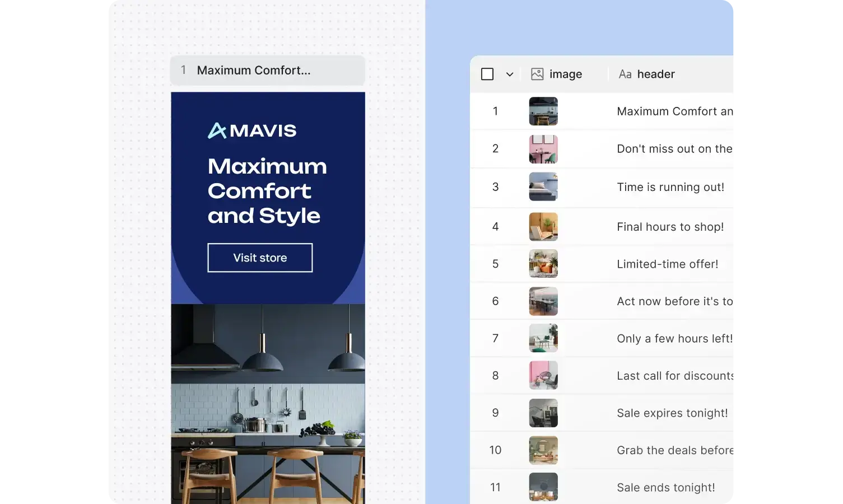843x504 pixels.
Task: Open the selection dropdown chevron
Action: 510,73
